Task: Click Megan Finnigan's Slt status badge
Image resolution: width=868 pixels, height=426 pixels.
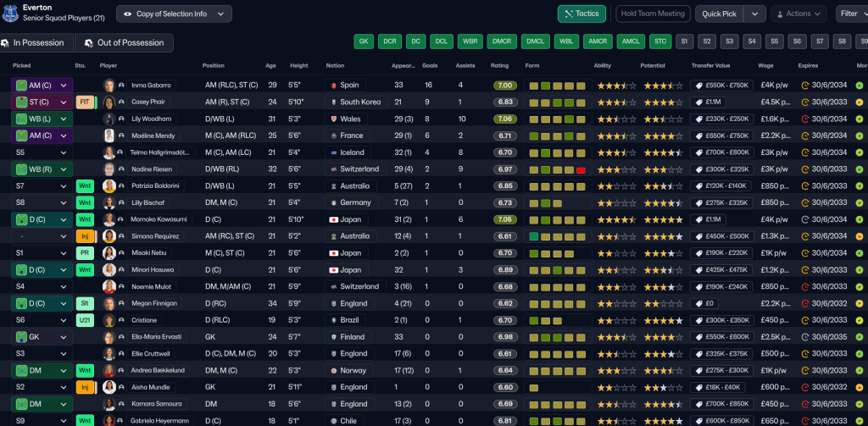Action: (85, 303)
